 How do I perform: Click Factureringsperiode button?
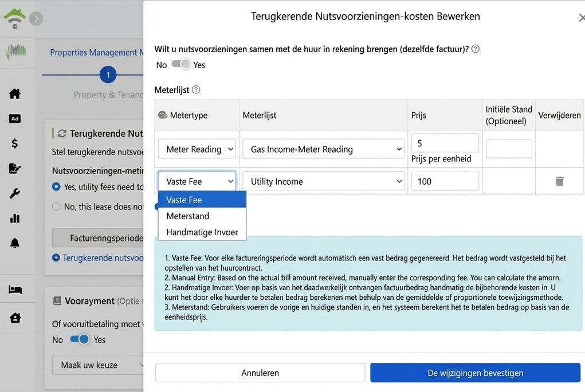pyautogui.click(x=98, y=237)
